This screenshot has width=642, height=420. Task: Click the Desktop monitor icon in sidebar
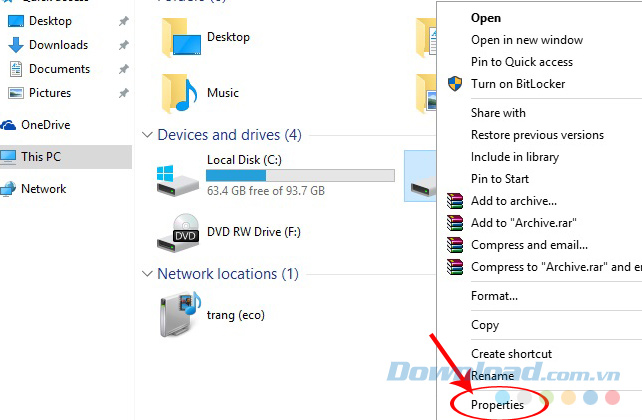(x=16, y=21)
